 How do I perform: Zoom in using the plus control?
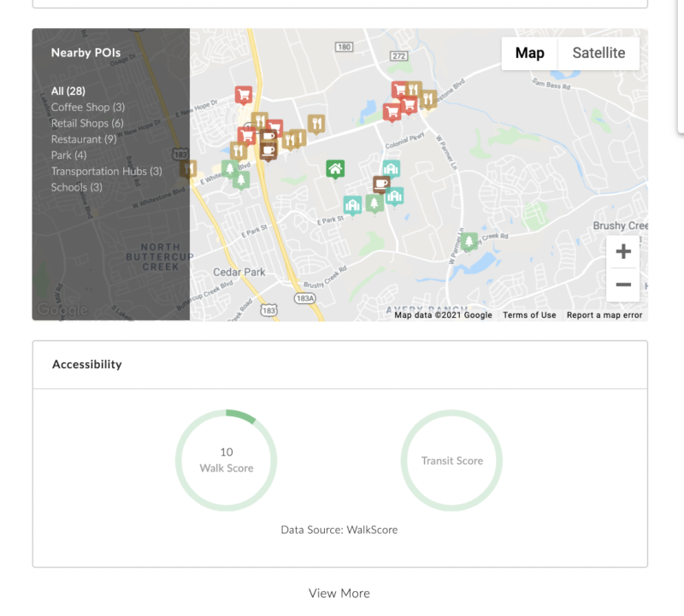point(623,250)
